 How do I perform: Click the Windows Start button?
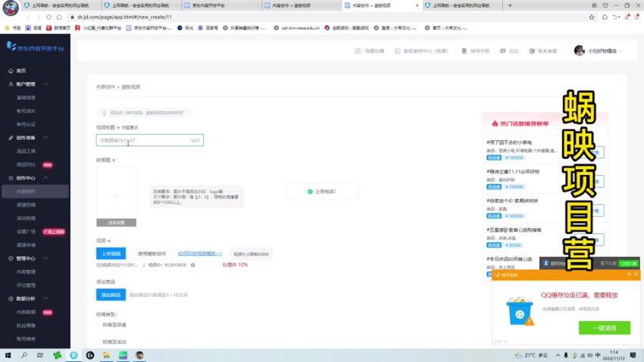tap(8, 355)
